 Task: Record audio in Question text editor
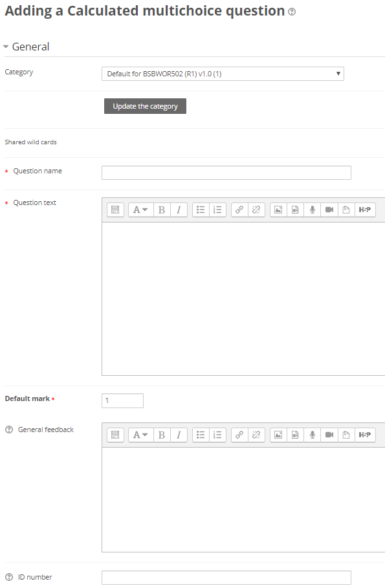[312, 210]
